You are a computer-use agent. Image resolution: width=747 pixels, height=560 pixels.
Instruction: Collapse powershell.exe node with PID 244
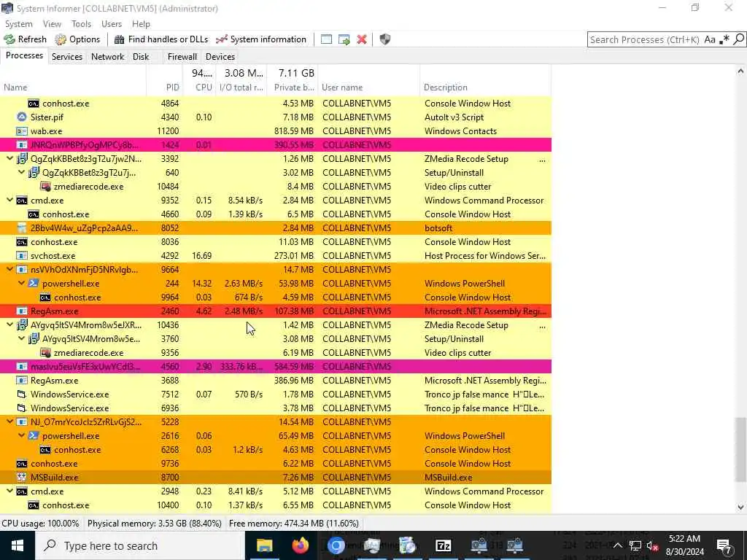21,283
